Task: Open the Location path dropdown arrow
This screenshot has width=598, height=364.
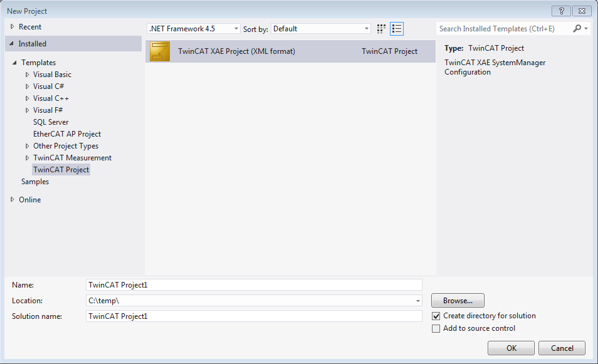Action: point(417,301)
